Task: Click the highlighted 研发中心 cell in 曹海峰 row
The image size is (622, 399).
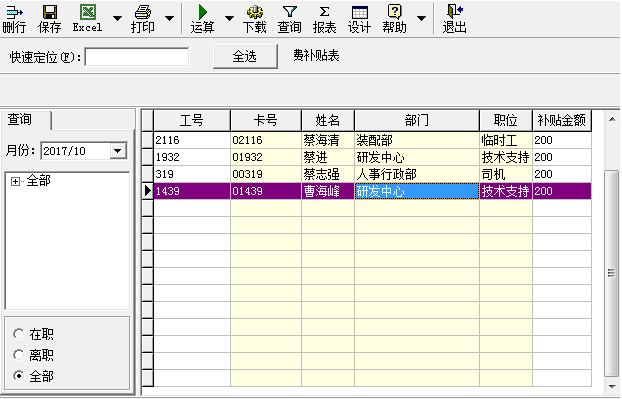Action: [417, 191]
